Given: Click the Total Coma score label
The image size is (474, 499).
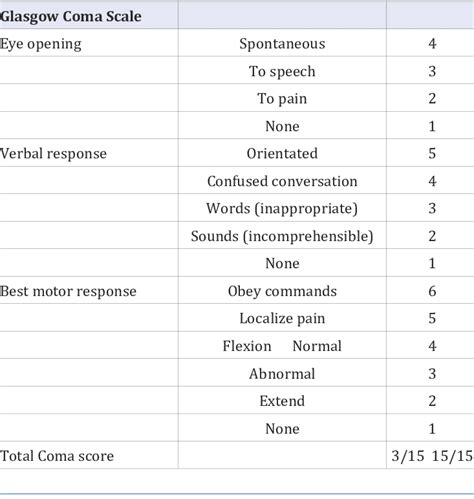Looking at the screenshot, I should tap(57, 456).
